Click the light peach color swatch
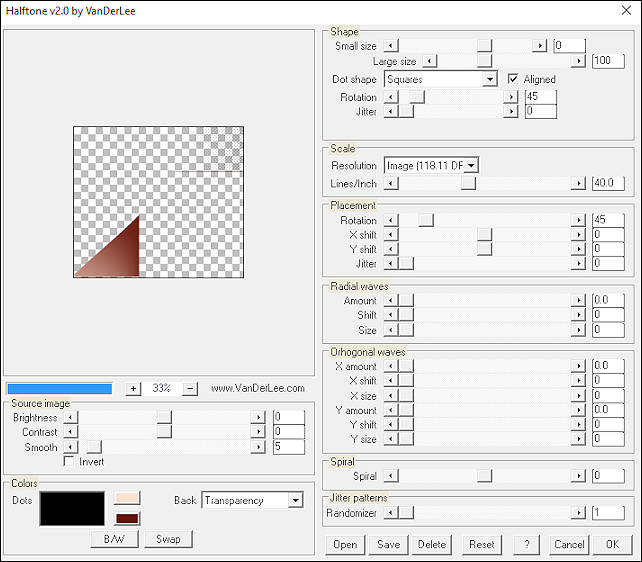This screenshot has height=562, width=642. pos(127,498)
